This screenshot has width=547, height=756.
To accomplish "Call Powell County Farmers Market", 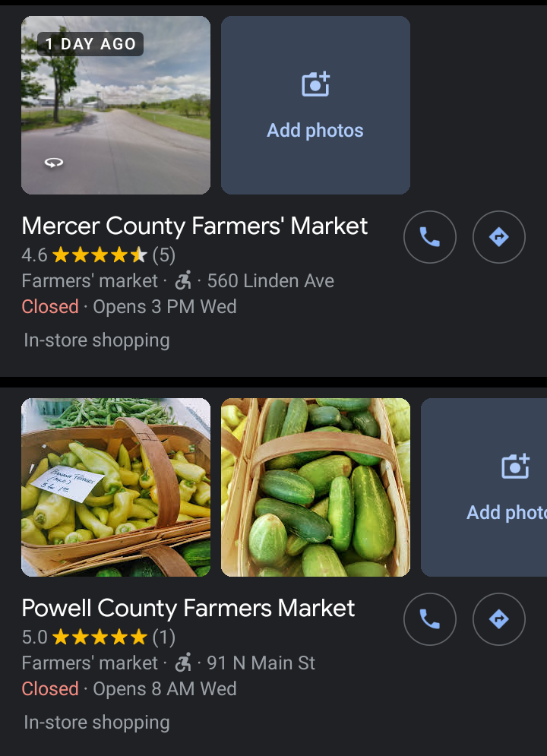I will pyautogui.click(x=429, y=620).
